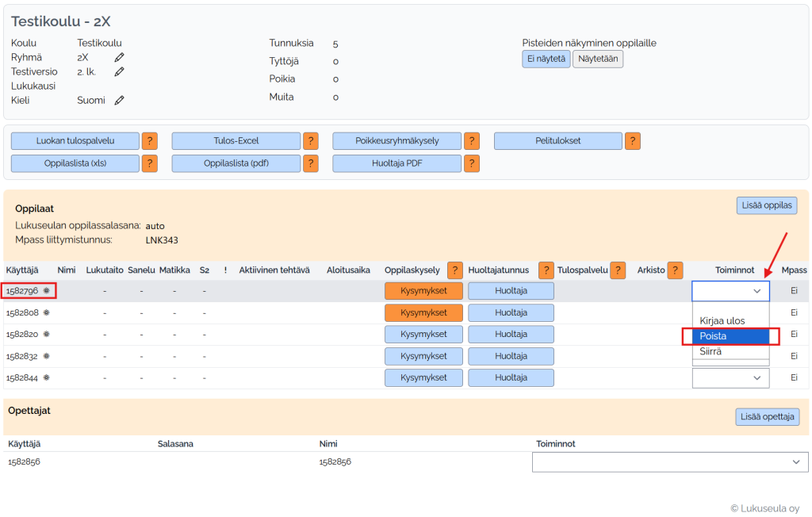812x517 pixels.
Task: Click the Huoltaja button for student 1582820
Action: tap(511, 335)
